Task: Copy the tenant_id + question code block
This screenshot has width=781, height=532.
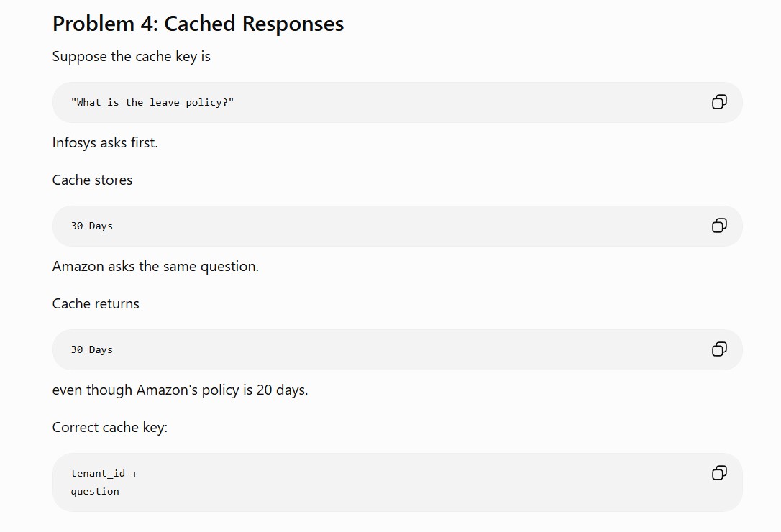Action: click(x=719, y=473)
